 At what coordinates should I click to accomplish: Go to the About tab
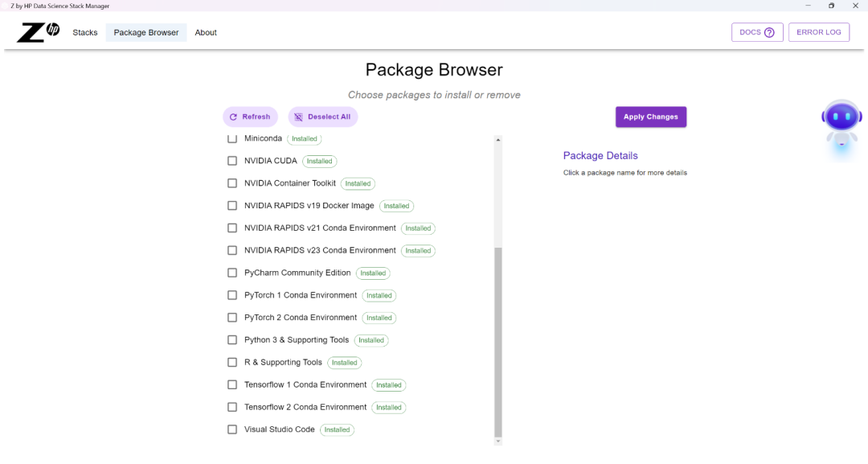coord(206,33)
